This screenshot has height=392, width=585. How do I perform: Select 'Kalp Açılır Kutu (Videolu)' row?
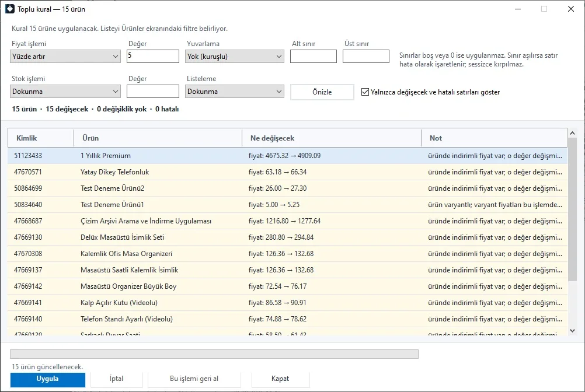(288, 303)
